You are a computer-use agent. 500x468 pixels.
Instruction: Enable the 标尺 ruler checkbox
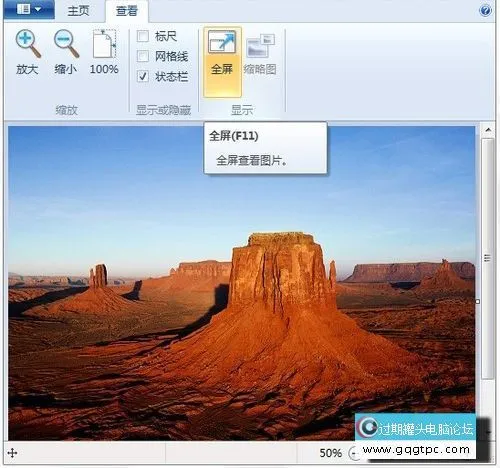pyautogui.click(x=143, y=36)
